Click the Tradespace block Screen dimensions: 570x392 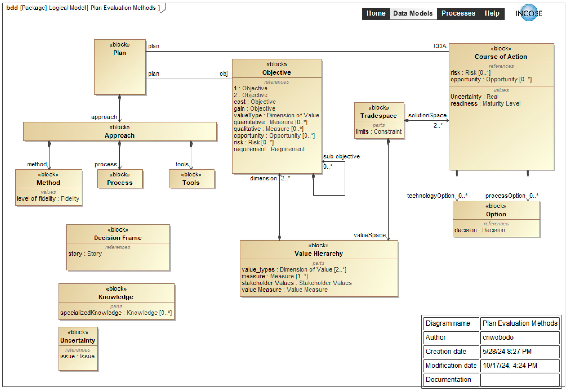tap(379, 116)
